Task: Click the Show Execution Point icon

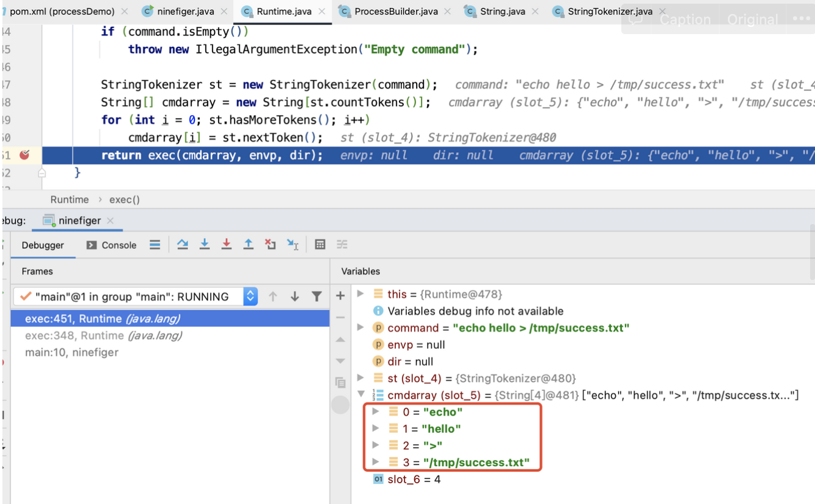Action: (x=155, y=245)
